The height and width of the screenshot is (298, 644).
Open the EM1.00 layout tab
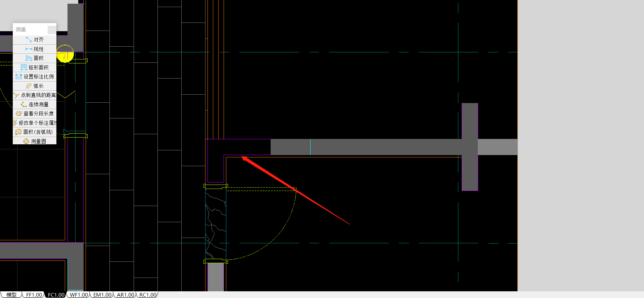pyautogui.click(x=102, y=295)
